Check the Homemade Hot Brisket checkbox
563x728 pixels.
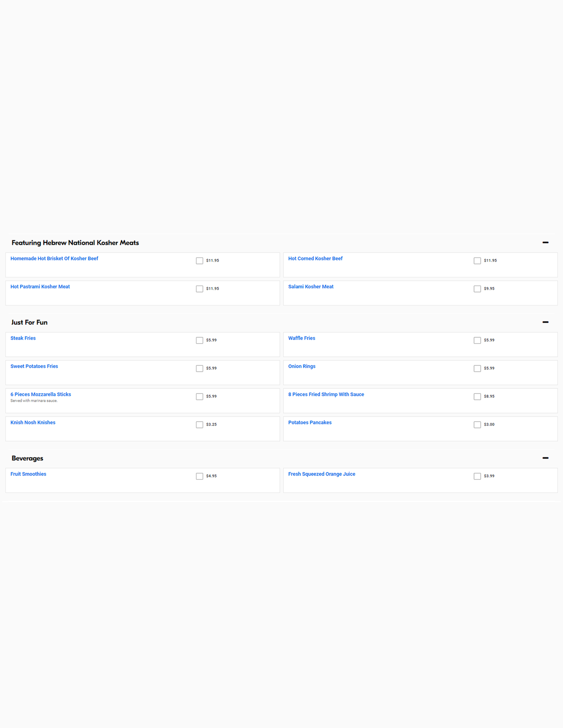(200, 261)
